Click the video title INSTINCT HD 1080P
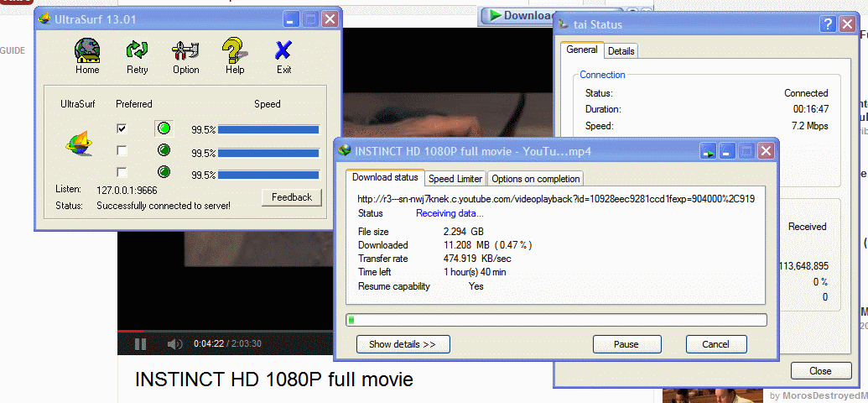Viewport: 868px width, 403px height. tap(273, 379)
